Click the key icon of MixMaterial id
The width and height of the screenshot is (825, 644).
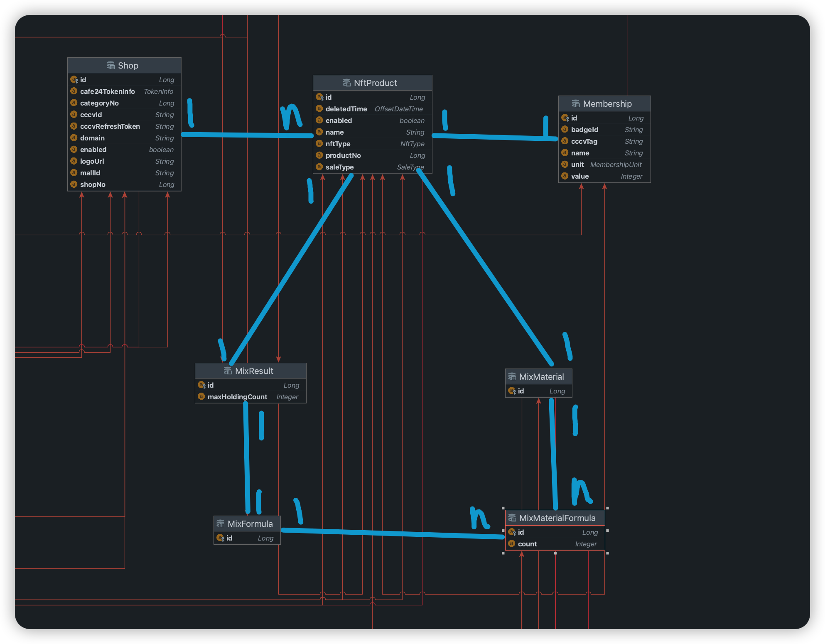512,391
